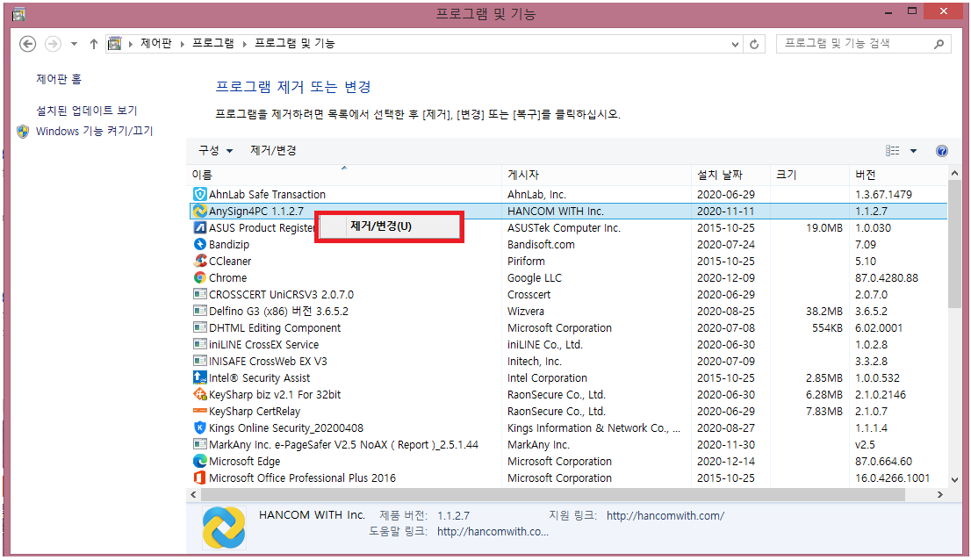The height and width of the screenshot is (560, 971).
Task: Click the large AnySign4PC icon in details pane
Action: (224, 528)
